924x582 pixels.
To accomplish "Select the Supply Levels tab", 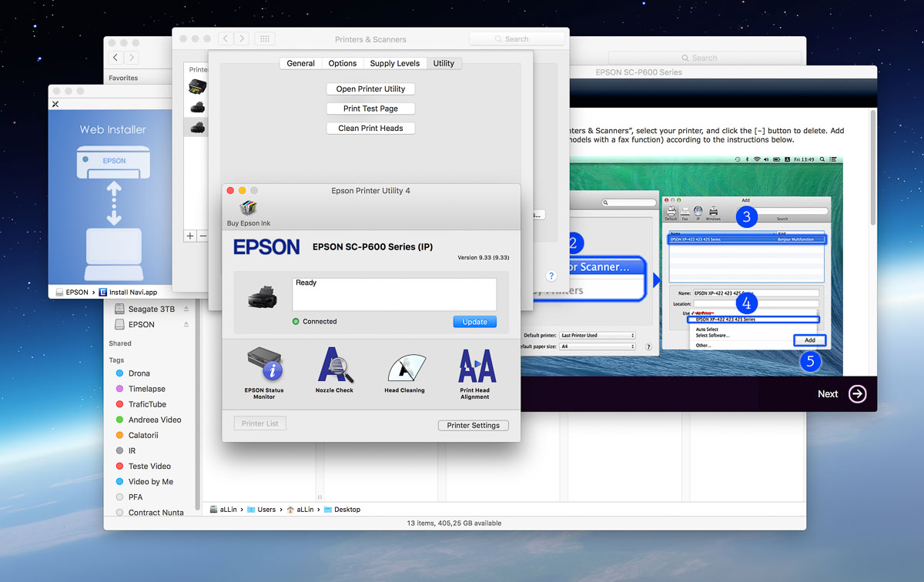I will tap(394, 63).
